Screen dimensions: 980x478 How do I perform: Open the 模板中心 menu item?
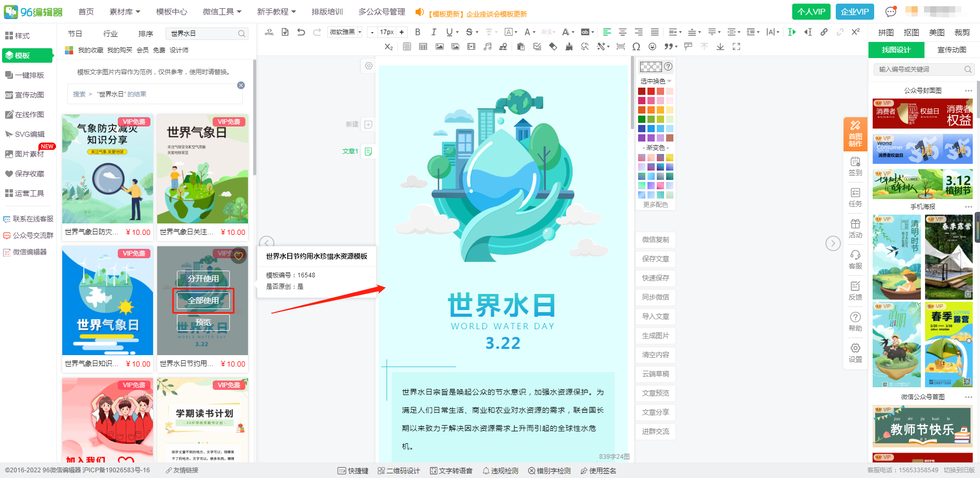tap(172, 11)
